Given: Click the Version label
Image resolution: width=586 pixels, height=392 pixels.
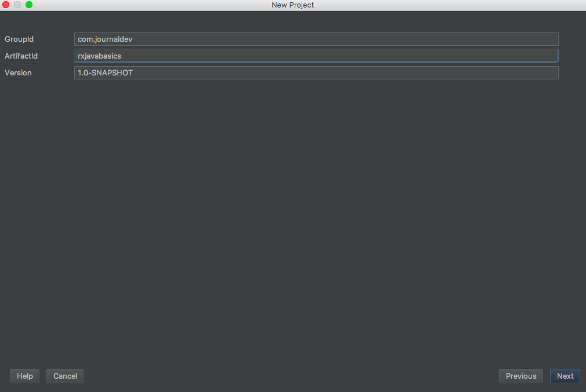Looking at the screenshot, I should 18,73.
